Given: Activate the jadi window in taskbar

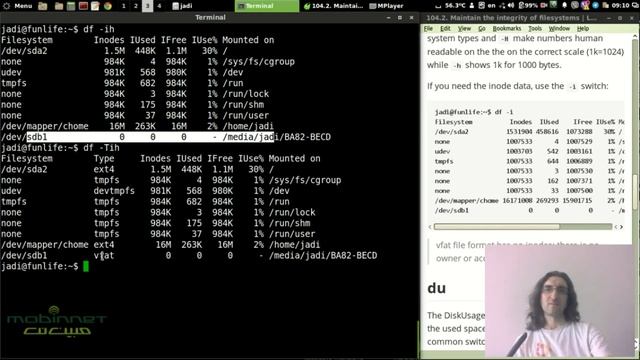Looking at the screenshot, I should tap(182, 6).
